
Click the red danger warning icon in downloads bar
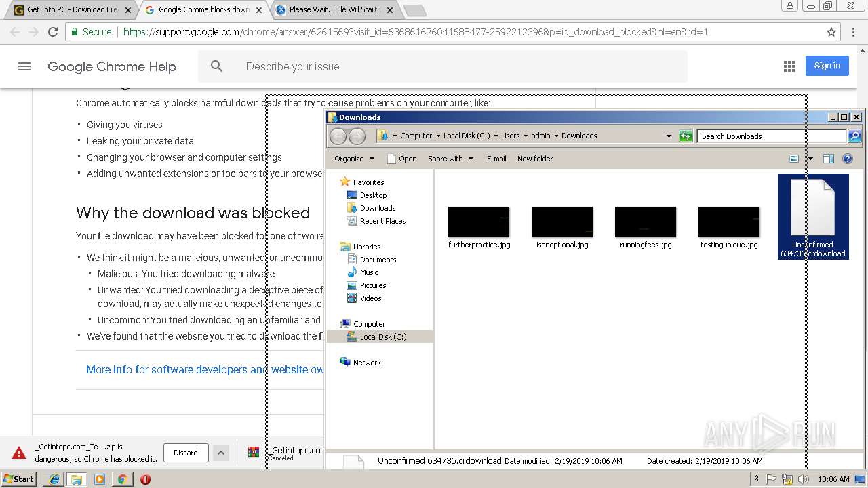click(19, 453)
